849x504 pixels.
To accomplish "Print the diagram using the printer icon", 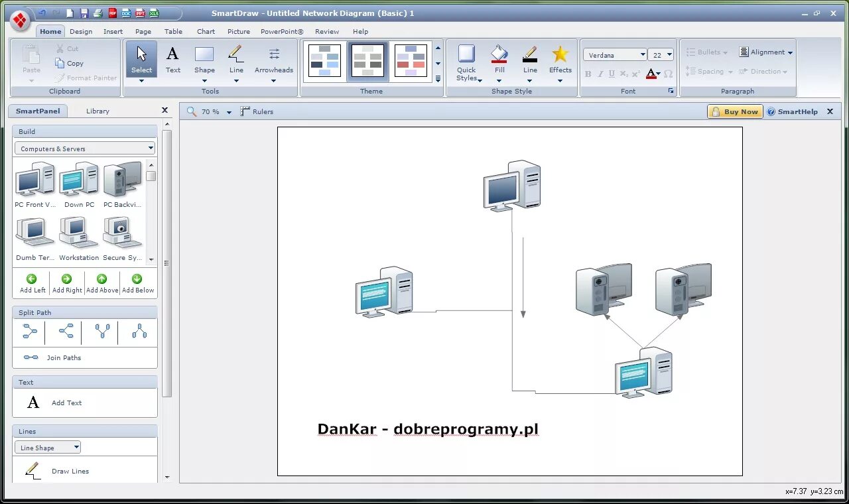I will [98, 13].
